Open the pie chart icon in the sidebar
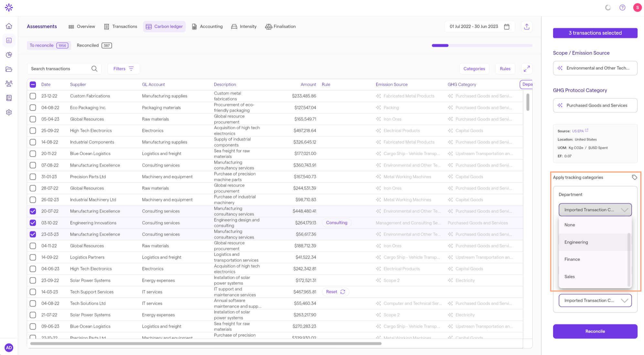Screen dimensions: 644x355 (x=9, y=55)
